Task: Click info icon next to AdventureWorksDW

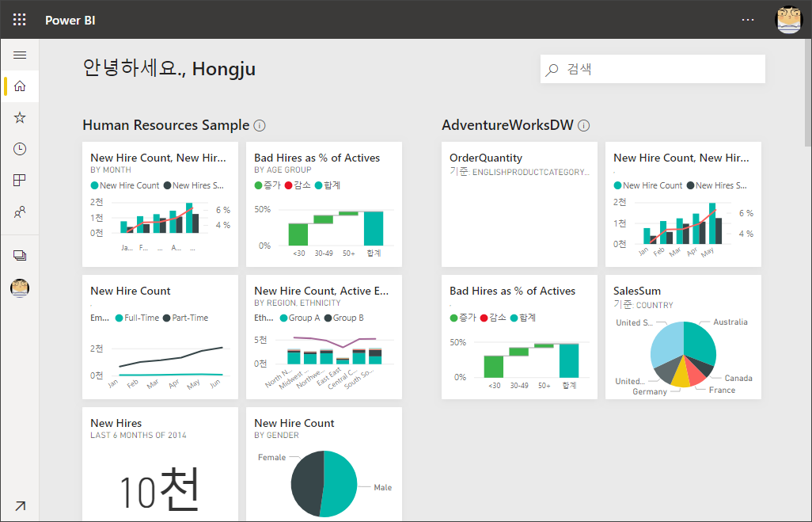Action: 583,125
